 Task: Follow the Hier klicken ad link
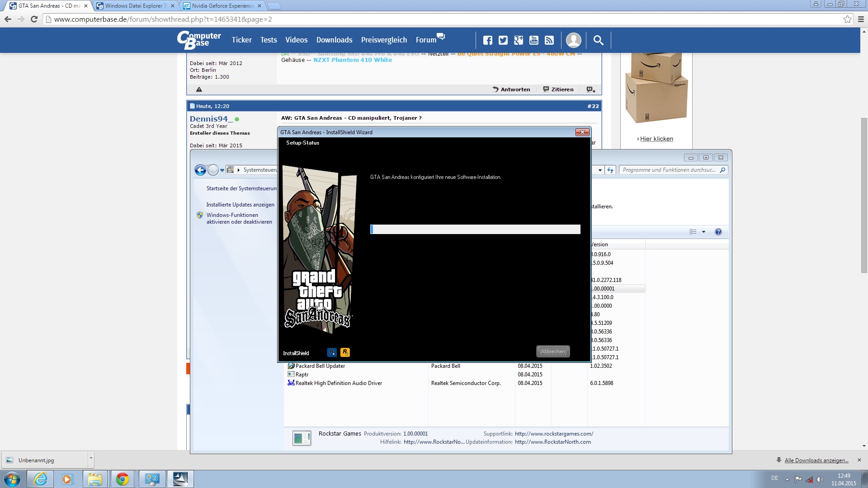pos(656,139)
